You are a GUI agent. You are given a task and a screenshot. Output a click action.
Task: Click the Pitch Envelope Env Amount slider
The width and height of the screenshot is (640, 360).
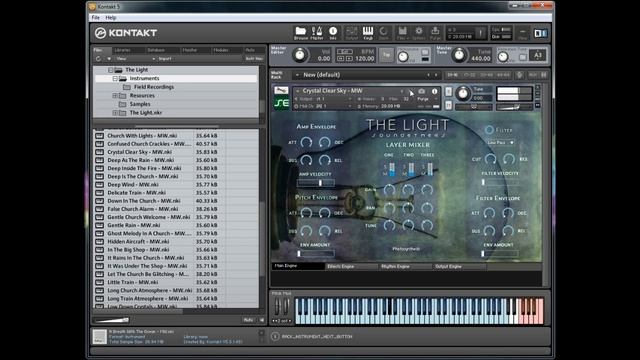click(316, 253)
